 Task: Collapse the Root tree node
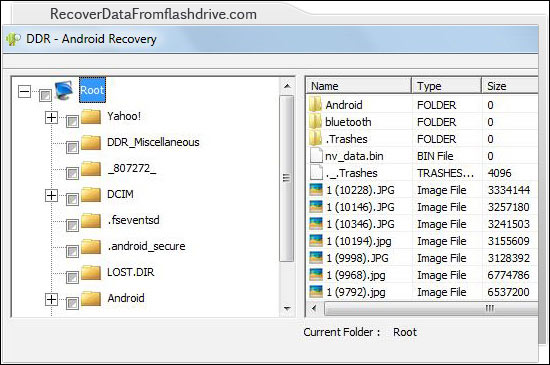[x=24, y=92]
